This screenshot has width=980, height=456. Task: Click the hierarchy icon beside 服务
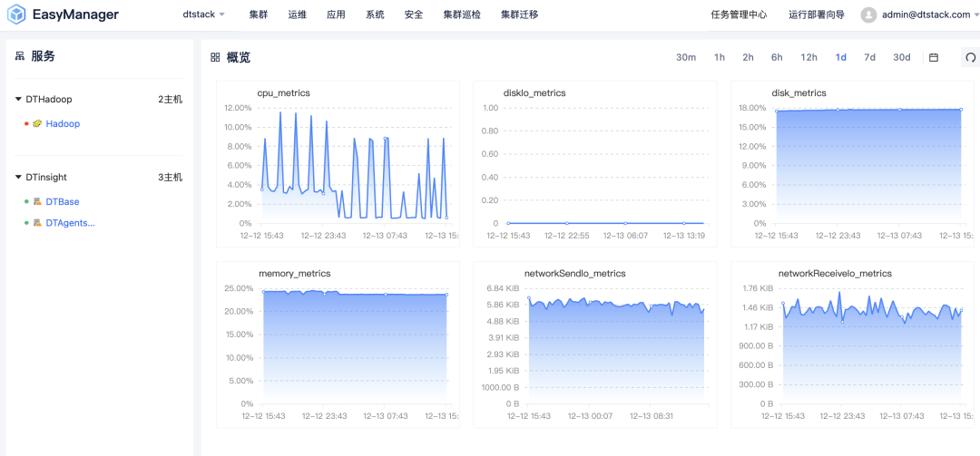point(19,56)
